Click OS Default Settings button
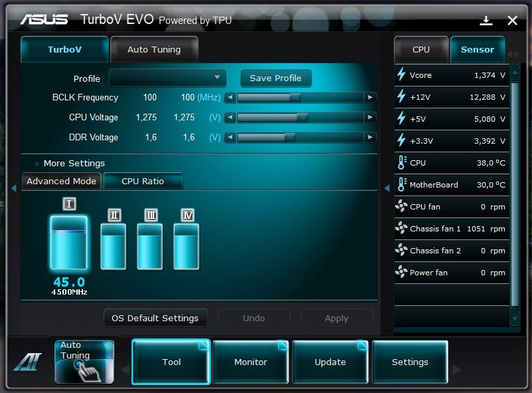The height and width of the screenshot is (393, 532). coord(155,319)
